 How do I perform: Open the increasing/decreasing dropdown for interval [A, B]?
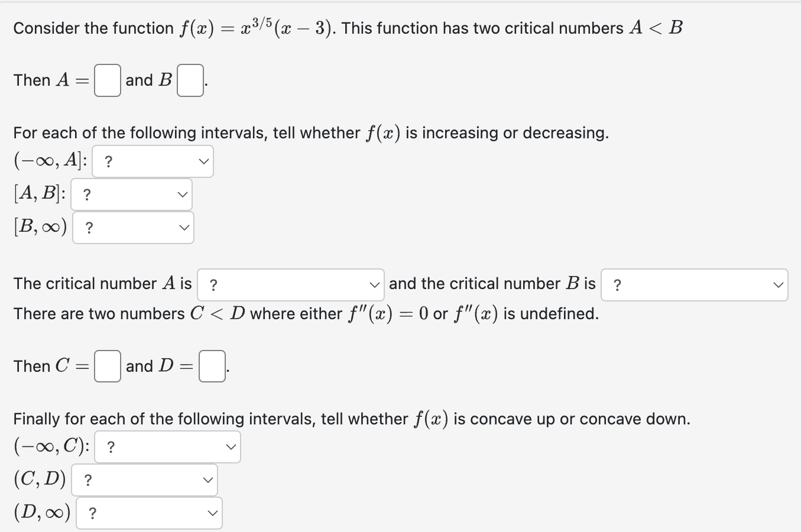click(x=131, y=194)
